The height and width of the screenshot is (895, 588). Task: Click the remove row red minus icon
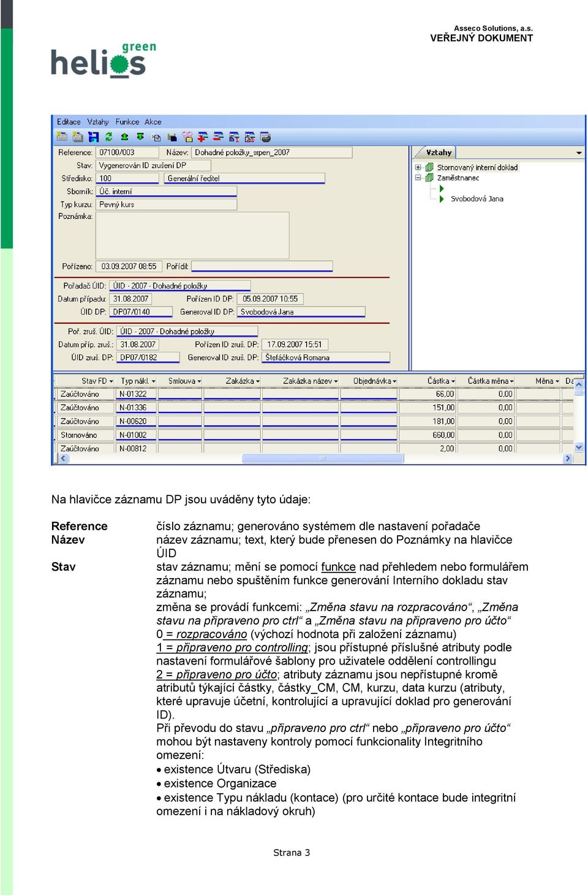219,137
